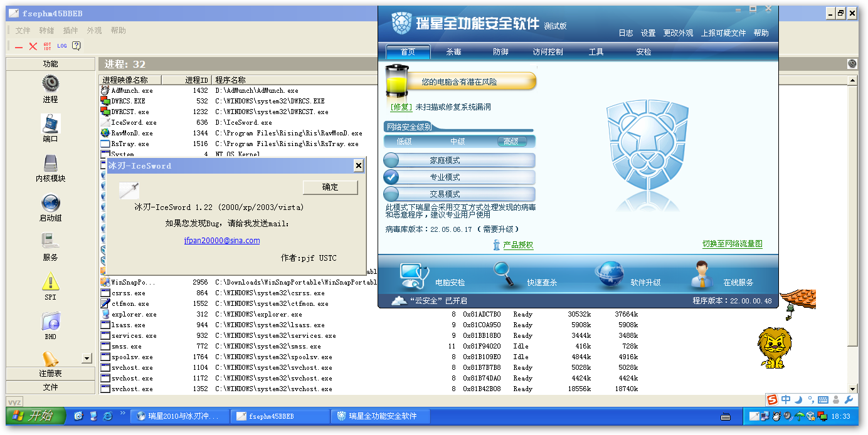Click Sogou S logo on IME bar
Screen dimensions: 868x435
(x=772, y=400)
